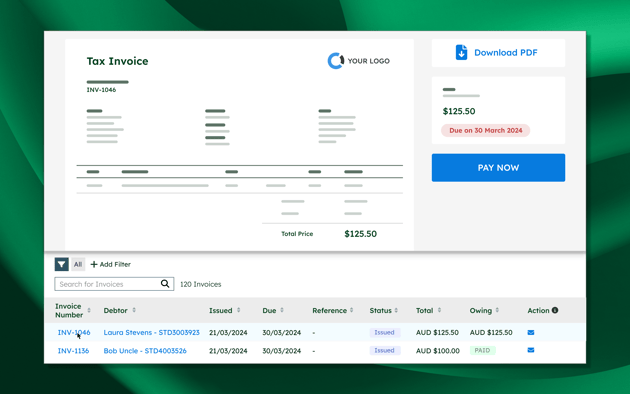The height and width of the screenshot is (394, 630).
Task: Click the search magnifier icon
Action: point(165,284)
